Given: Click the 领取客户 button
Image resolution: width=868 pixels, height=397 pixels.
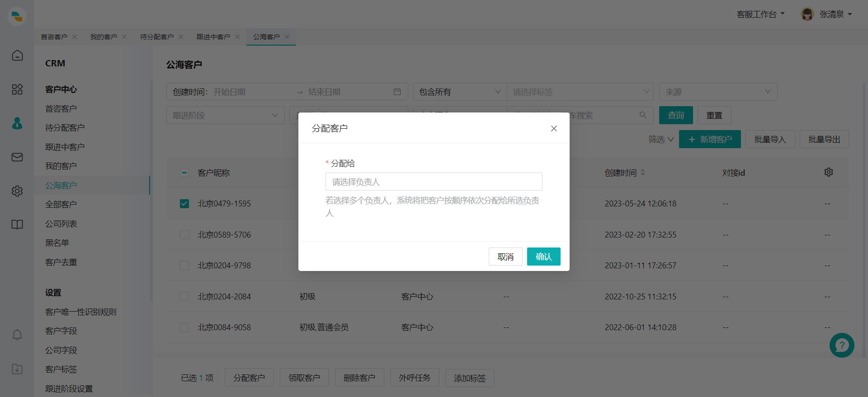Looking at the screenshot, I should [304, 378].
